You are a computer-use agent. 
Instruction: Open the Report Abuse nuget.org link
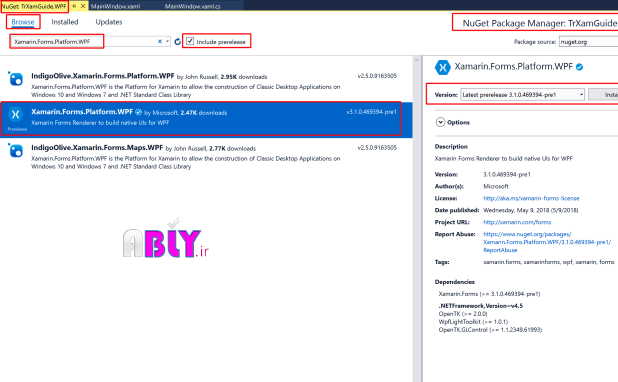tap(547, 242)
